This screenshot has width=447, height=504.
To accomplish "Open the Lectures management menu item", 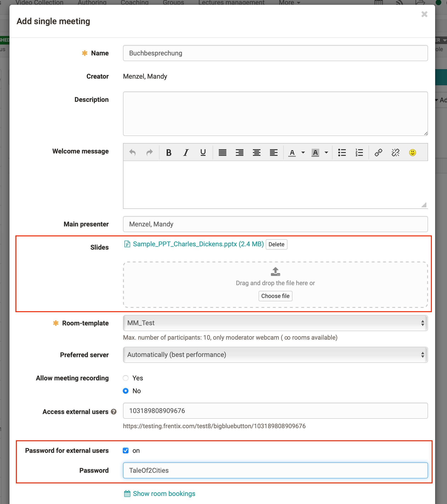I will (231, 2).
